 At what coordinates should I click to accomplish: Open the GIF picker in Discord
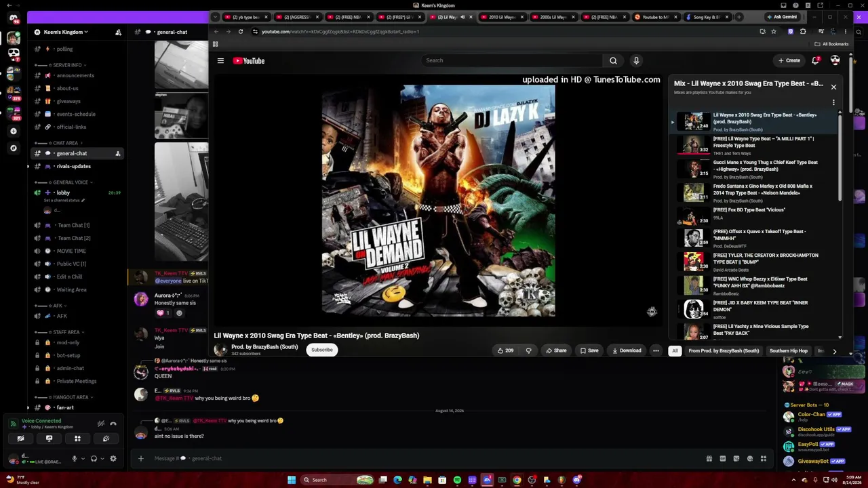point(723,459)
